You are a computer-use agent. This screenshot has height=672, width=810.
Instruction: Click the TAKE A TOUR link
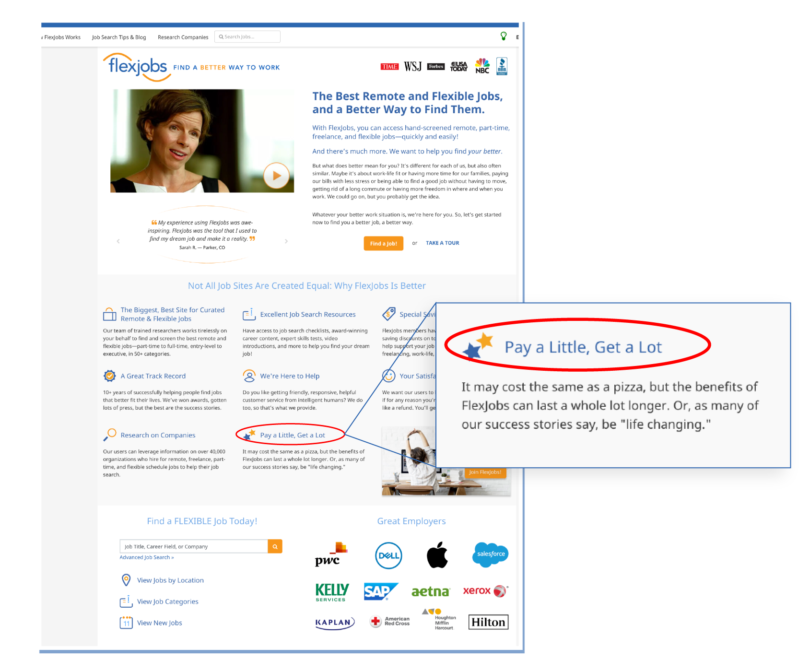click(x=442, y=243)
